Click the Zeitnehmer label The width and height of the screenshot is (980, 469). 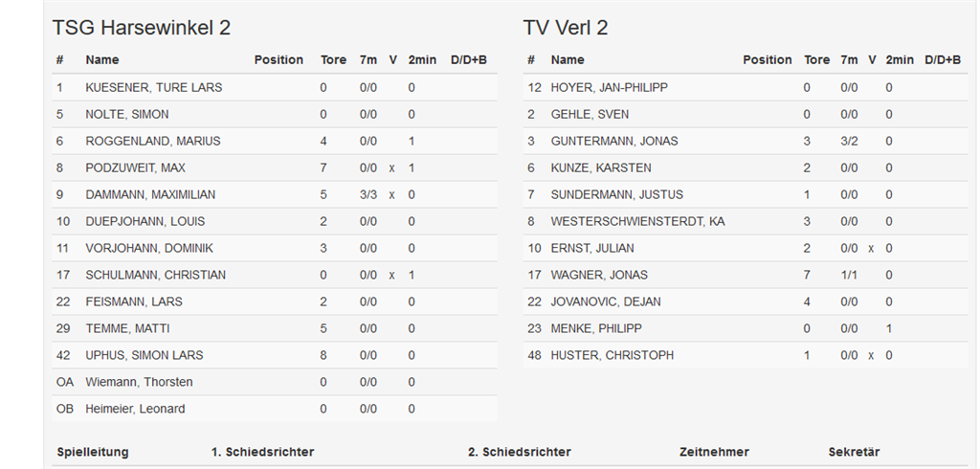coord(714,452)
